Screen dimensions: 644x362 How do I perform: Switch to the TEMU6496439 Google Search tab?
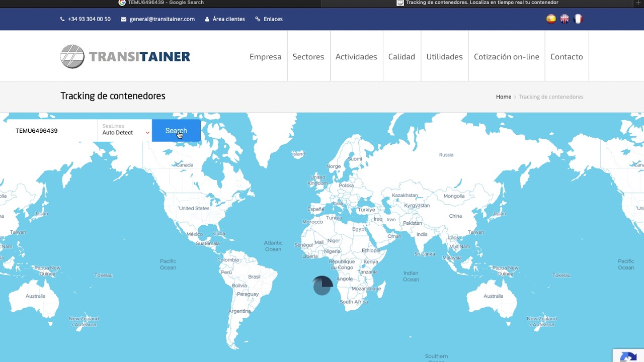coord(161,3)
